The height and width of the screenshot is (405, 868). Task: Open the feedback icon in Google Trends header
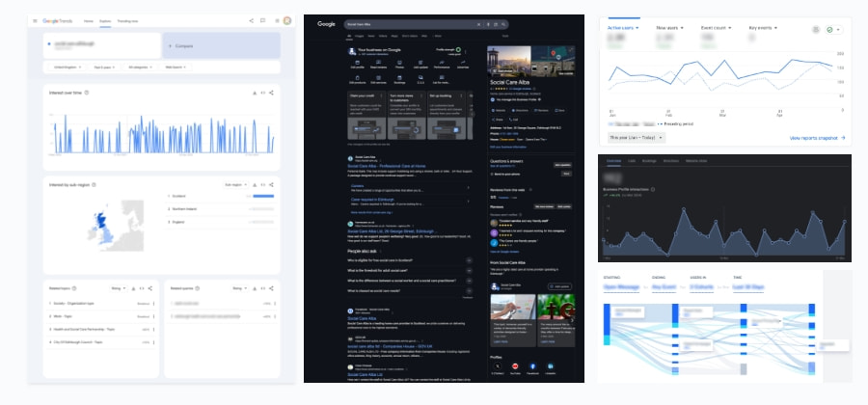(x=263, y=21)
